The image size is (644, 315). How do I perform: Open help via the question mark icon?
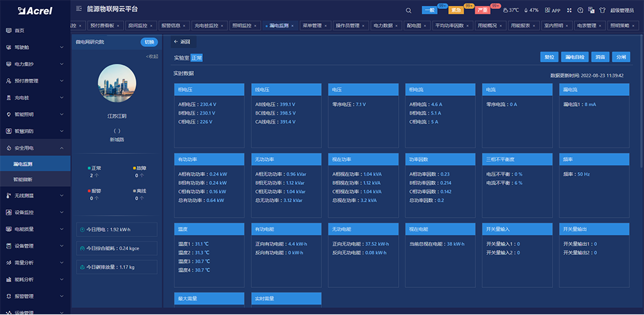pos(580,10)
